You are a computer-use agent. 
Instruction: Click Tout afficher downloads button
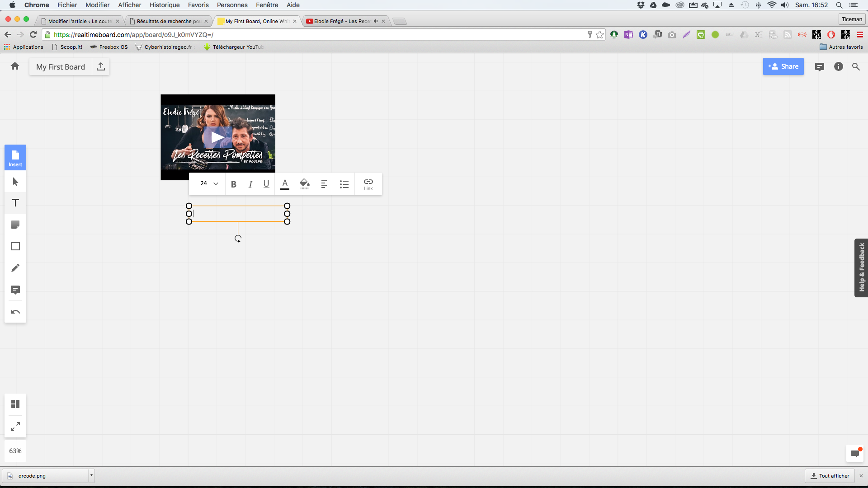[830, 476]
